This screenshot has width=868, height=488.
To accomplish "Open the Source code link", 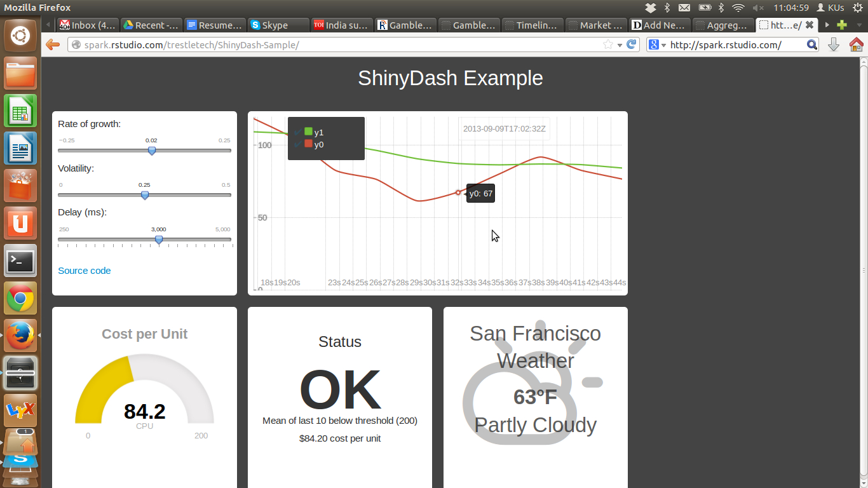I will click(84, 271).
